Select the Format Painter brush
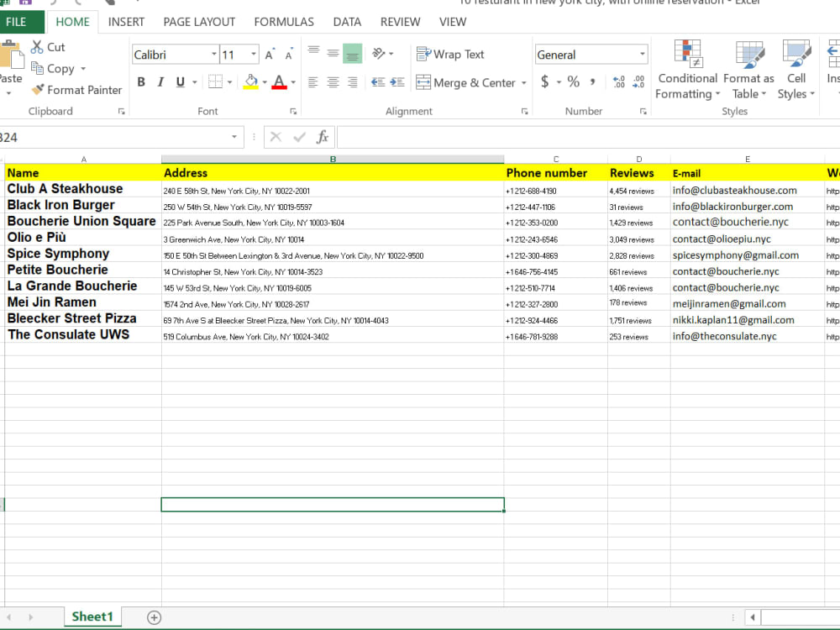Viewport: 840px width, 630px height. pyautogui.click(x=38, y=90)
